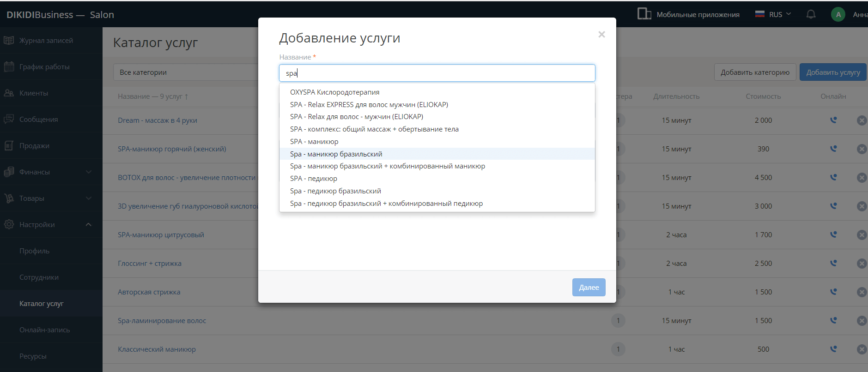Image resolution: width=868 pixels, height=372 pixels.
Task: Open the mobile applications icon in header
Action: (644, 14)
